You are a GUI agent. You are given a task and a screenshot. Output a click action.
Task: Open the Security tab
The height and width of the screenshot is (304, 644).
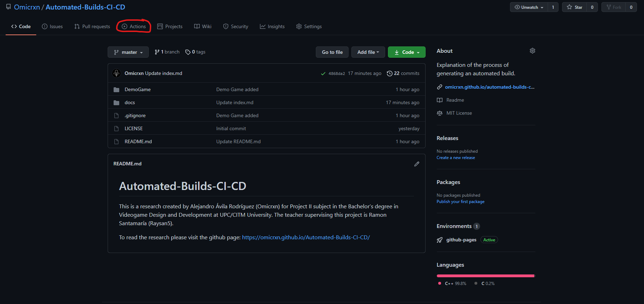coord(236,26)
